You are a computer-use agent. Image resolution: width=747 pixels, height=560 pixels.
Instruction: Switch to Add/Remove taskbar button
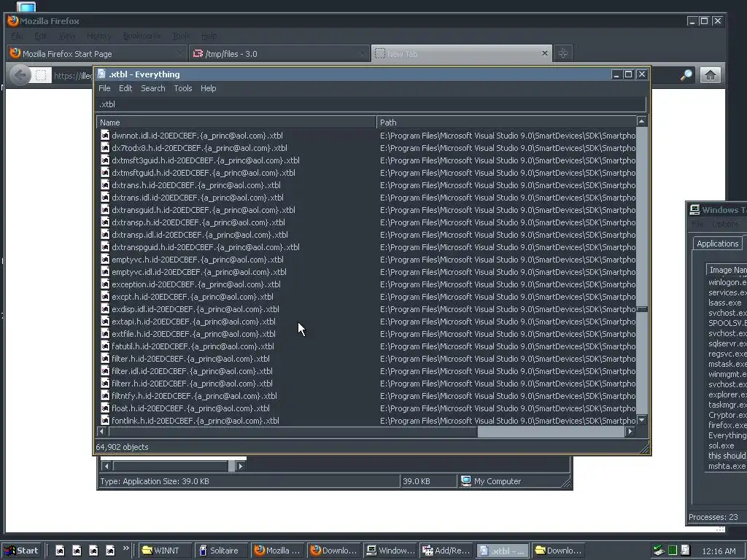click(x=447, y=551)
